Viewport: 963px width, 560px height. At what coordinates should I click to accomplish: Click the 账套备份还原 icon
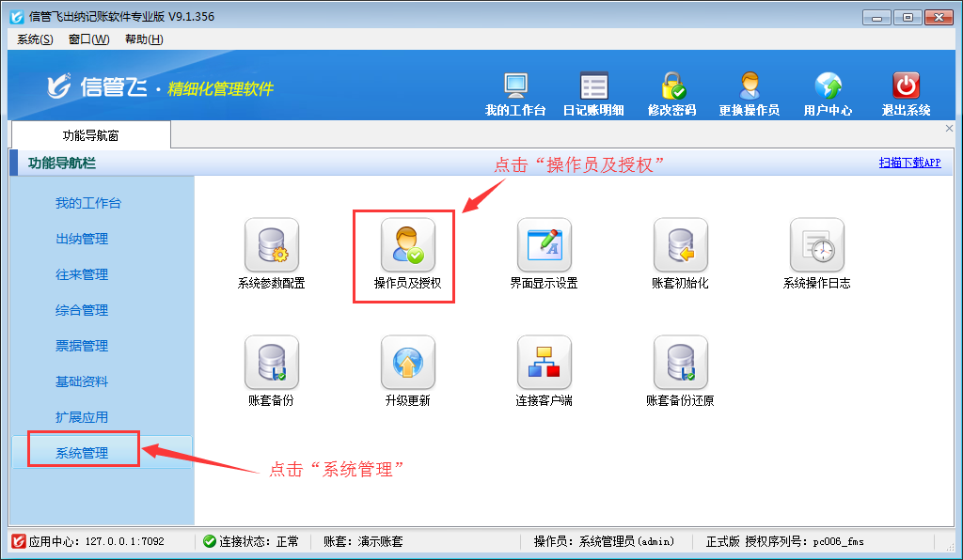click(x=680, y=364)
